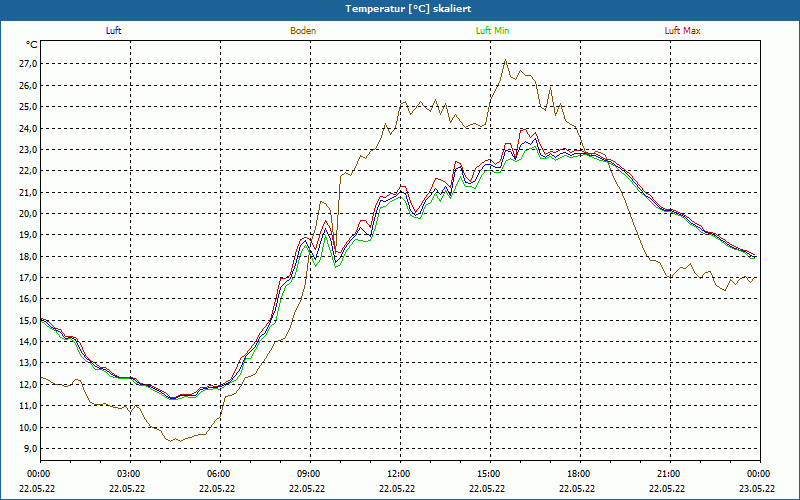Viewport: 800px width, 500px height.
Task: Click the 17,0 y-axis value
Action: tap(29, 278)
